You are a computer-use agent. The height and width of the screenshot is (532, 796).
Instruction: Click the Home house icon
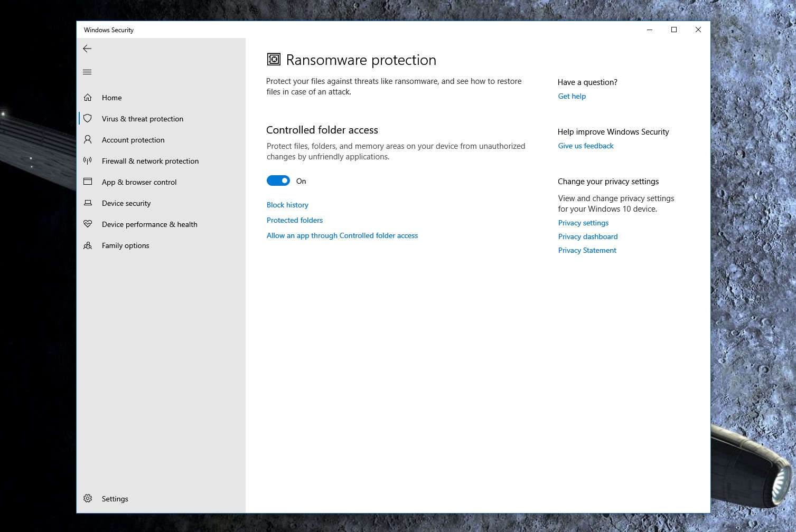(x=88, y=98)
